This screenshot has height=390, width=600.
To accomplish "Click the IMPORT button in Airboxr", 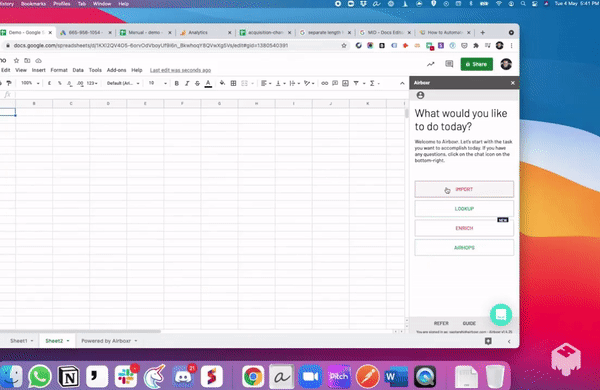I will pyautogui.click(x=464, y=189).
